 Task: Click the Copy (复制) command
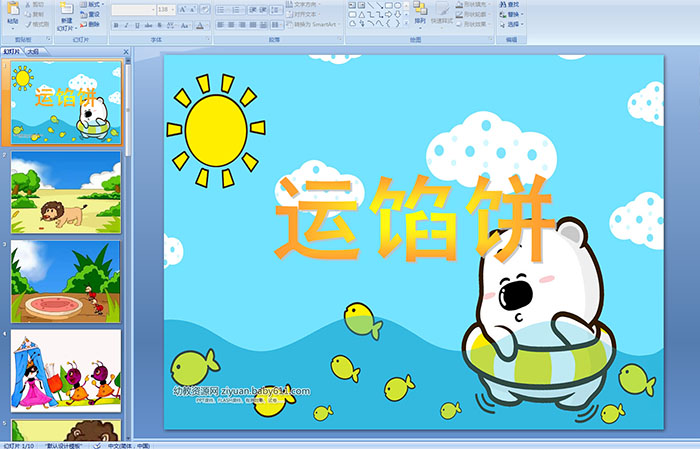click(x=34, y=14)
